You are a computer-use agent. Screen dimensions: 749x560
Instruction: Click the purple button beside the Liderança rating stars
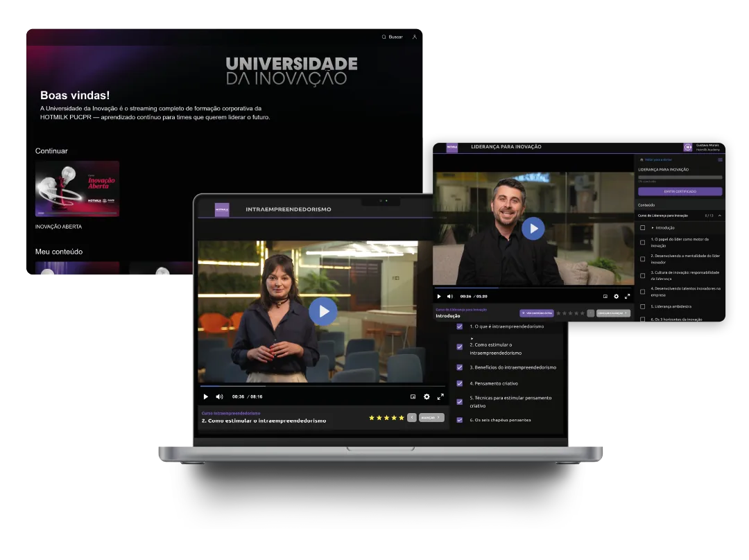(536, 313)
